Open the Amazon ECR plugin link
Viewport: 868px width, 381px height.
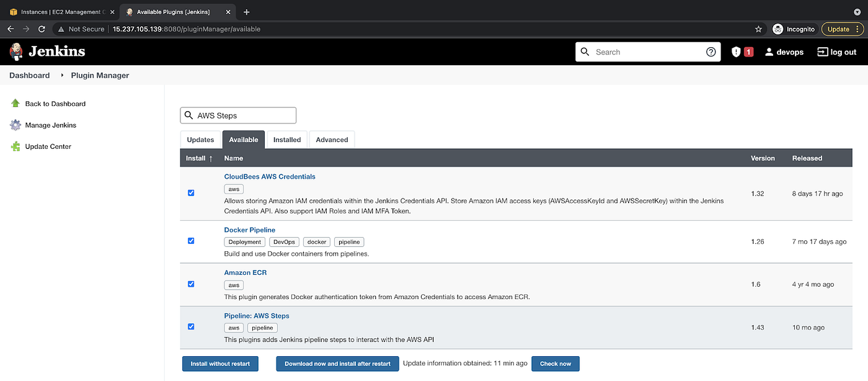[x=246, y=272]
